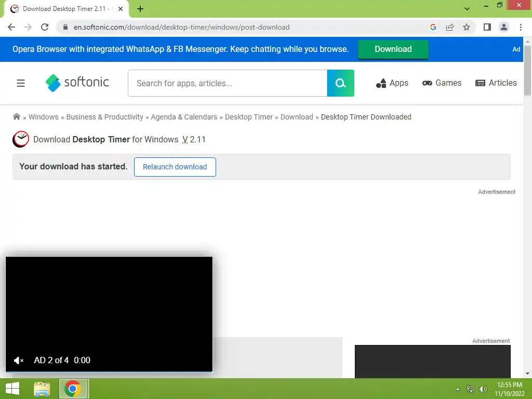Open the Games section
The width and height of the screenshot is (532, 399).
(442, 83)
